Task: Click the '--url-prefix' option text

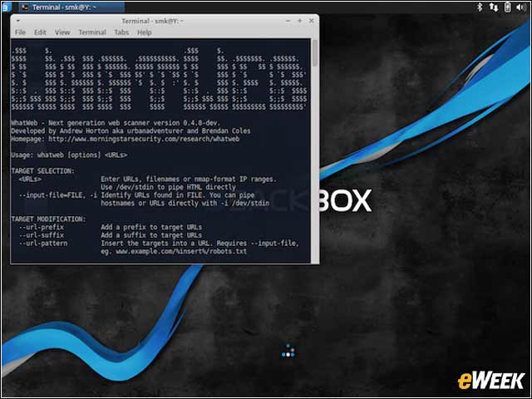Action: pyautogui.click(x=42, y=227)
